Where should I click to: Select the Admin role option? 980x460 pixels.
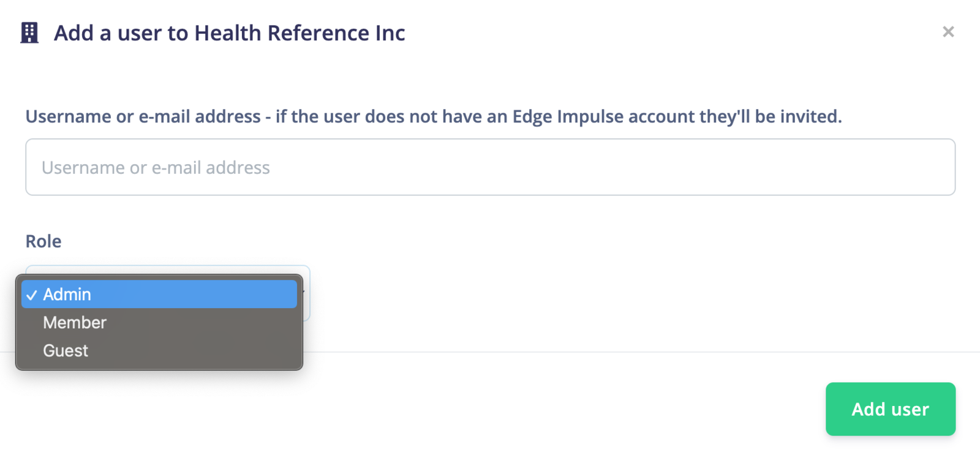coord(159,294)
